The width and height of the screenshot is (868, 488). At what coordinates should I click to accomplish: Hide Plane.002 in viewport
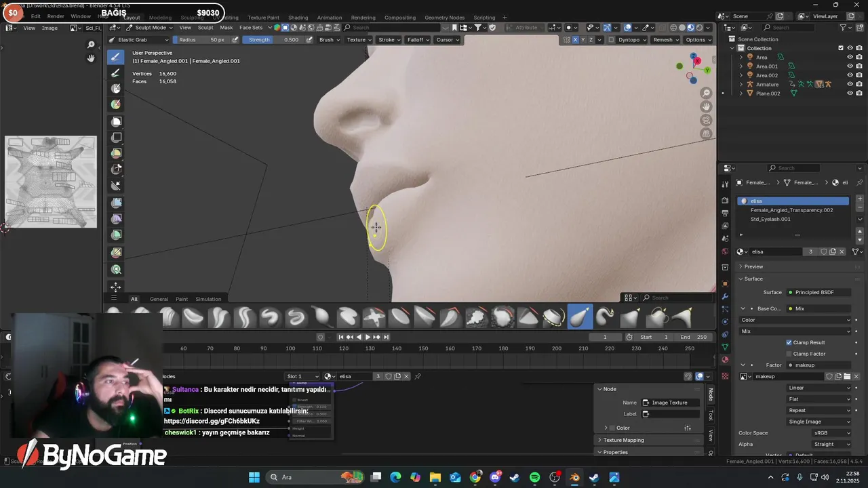coord(850,94)
